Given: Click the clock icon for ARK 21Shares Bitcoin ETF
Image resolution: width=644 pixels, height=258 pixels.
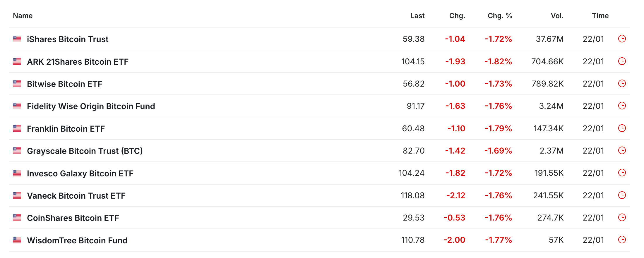Looking at the screenshot, I should pos(622,61).
